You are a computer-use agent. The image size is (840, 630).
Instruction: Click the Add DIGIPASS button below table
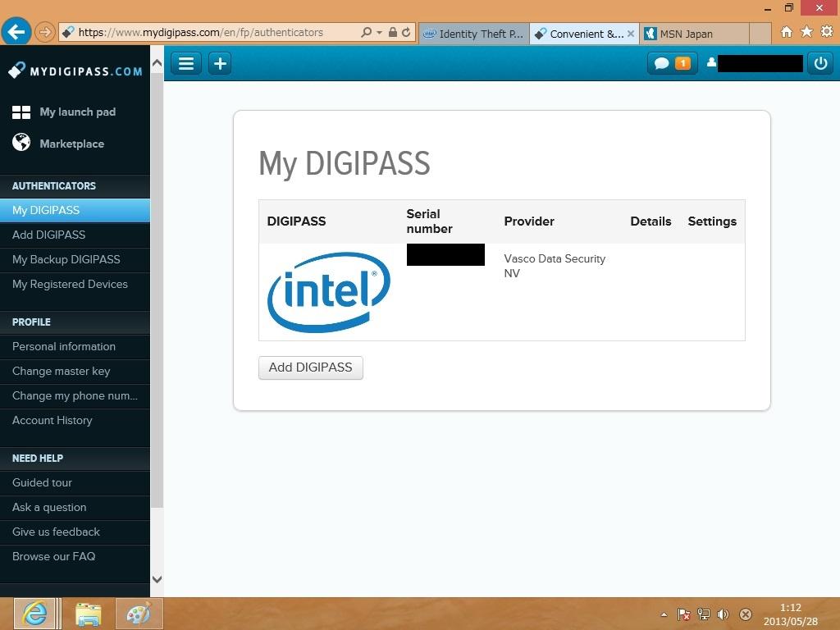click(x=310, y=367)
